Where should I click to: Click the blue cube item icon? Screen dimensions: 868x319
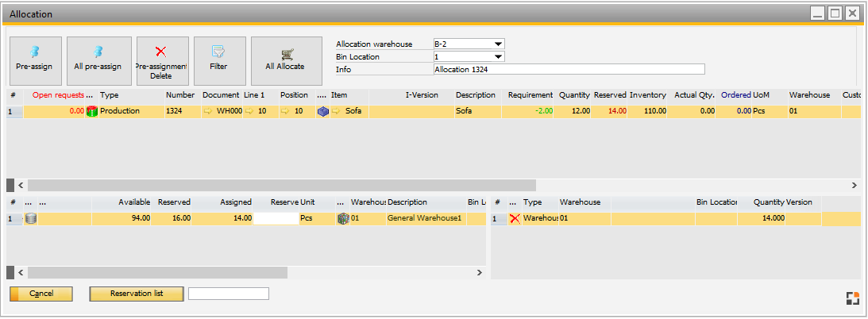click(322, 112)
